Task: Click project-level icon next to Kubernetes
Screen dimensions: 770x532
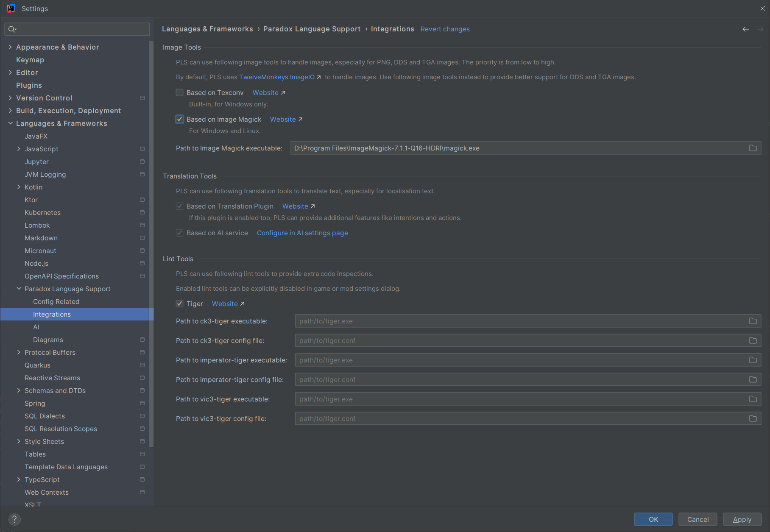Action: click(142, 212)
